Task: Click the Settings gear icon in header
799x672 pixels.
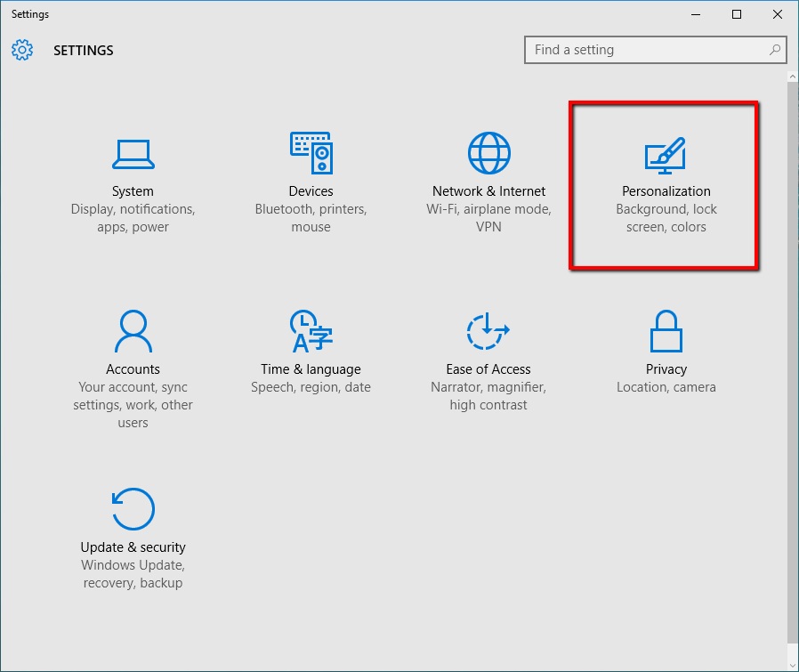Action: 22,50
